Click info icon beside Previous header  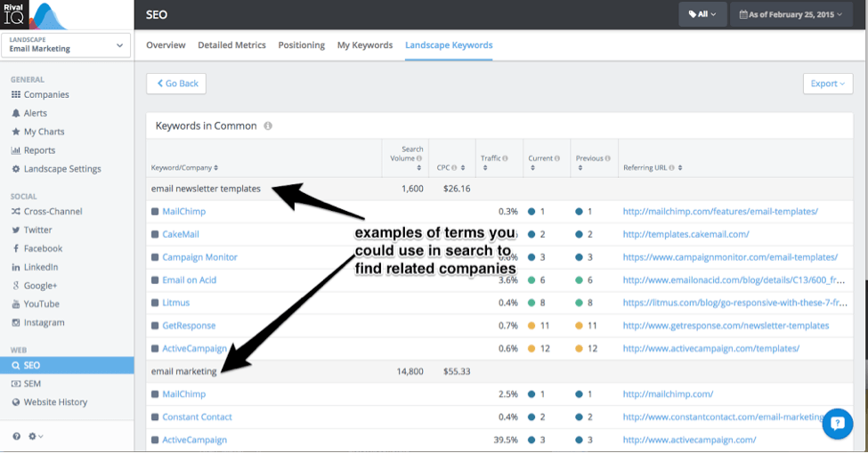pos(608,158)
